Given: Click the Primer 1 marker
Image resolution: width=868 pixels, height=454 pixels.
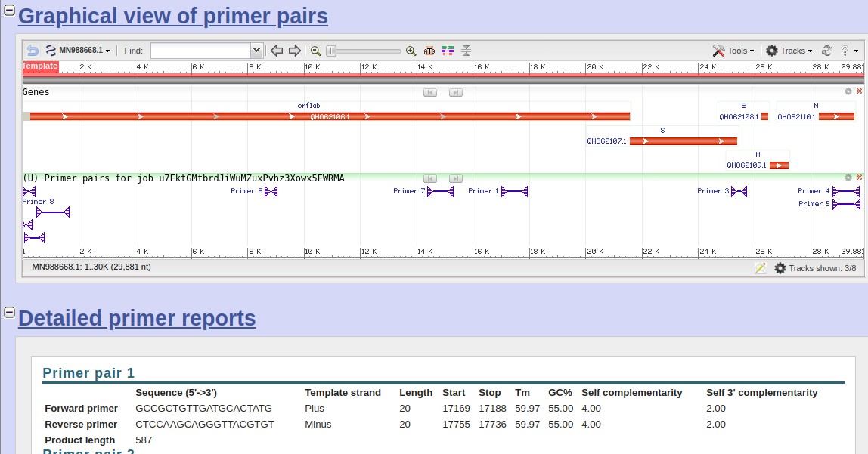Looking at the screenshot, I should pyautogui.click(x=514, y=191).
